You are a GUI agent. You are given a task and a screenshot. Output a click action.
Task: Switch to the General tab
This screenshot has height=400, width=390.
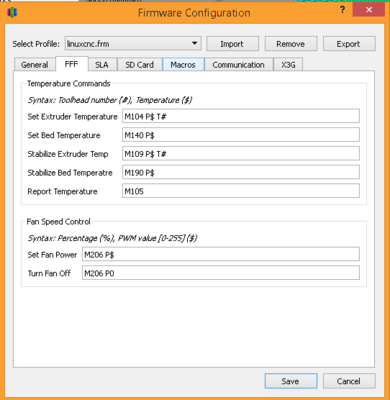[35, 65]
